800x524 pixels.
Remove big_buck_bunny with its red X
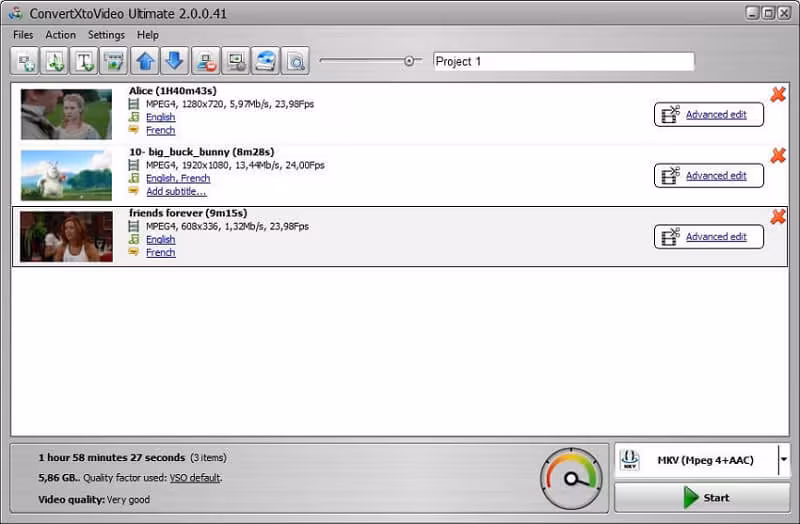pos(778,156)
